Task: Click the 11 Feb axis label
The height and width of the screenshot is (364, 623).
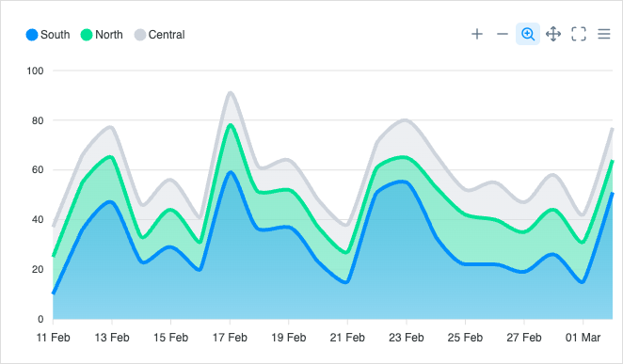Action: pos(54,338)
